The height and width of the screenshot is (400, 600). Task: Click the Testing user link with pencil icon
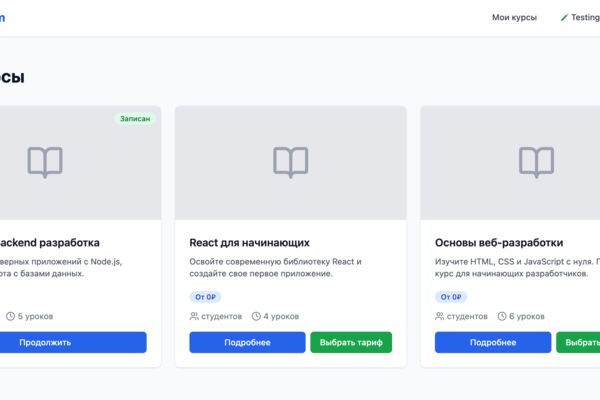[x=580, y=17]
